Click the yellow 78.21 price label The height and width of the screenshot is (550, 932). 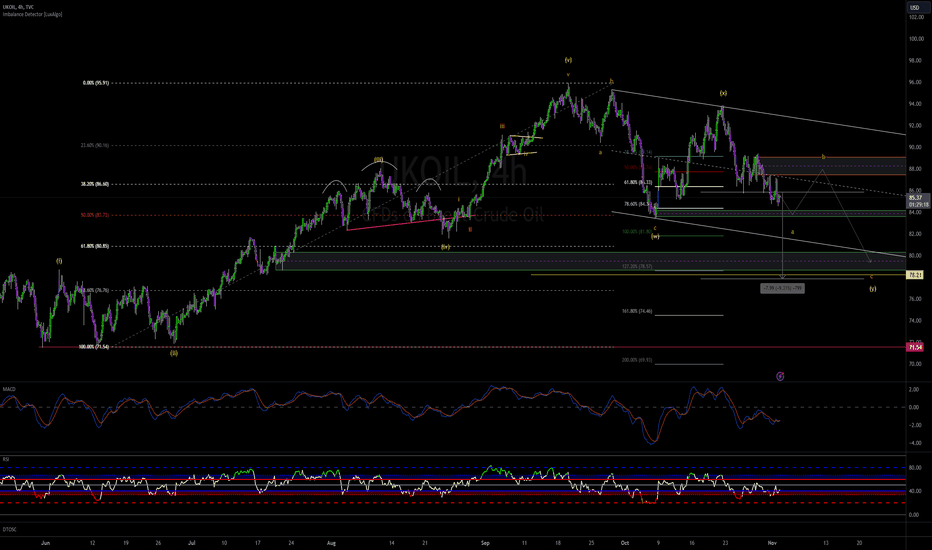click(915, 275)
